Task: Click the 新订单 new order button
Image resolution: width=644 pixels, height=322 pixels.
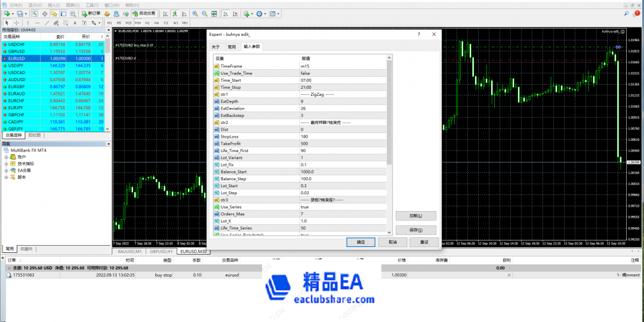Action: 91,14
